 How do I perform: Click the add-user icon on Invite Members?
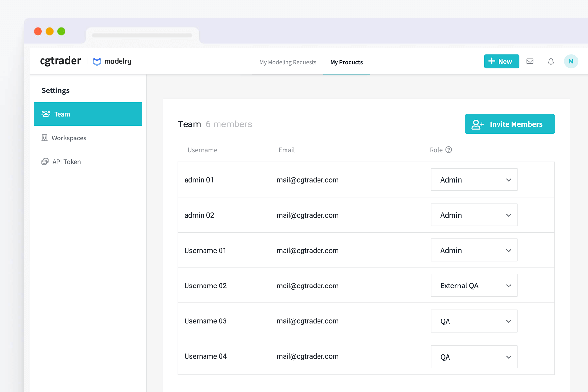[x=478, y=124]
